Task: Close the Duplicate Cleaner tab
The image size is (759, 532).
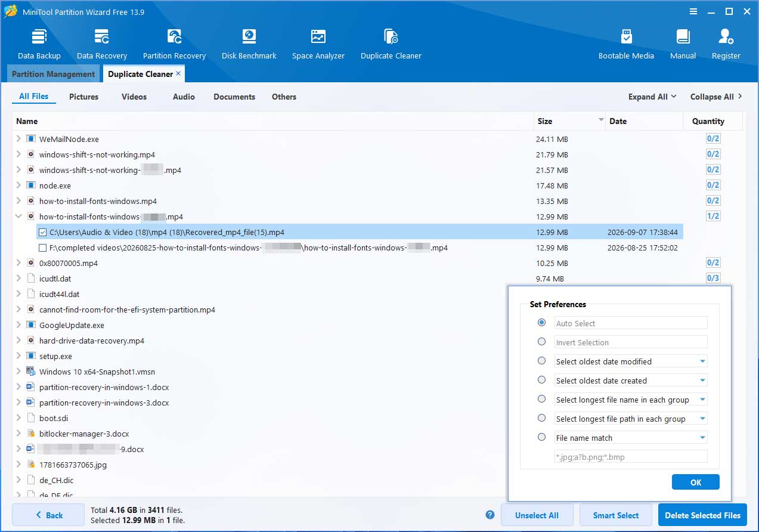Action: click(x=178, y=73)
